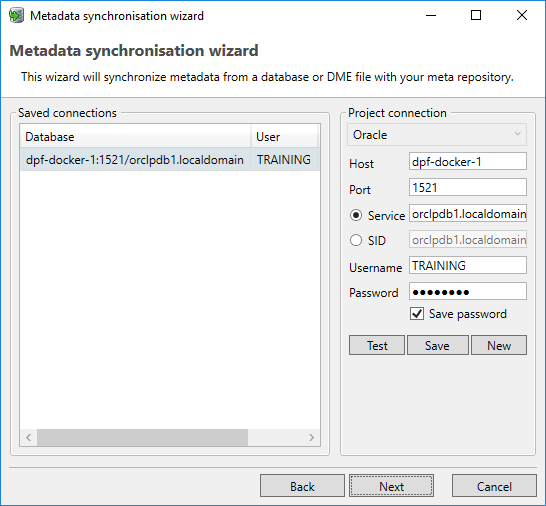This screenshot has height=506, width=546.
Task: Open the Oracle database type dropdown
Action: (x=437, y=134)
